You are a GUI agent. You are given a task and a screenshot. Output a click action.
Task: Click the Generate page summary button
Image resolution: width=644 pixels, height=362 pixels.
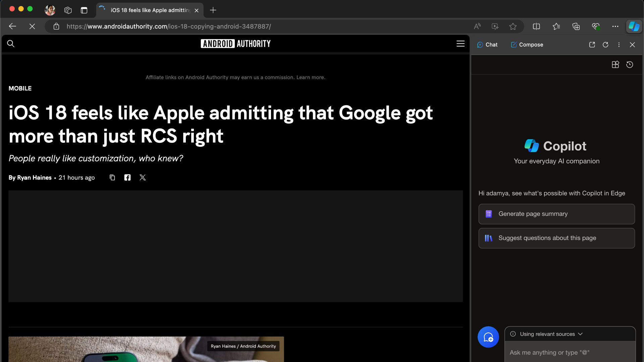pos(556,214)
